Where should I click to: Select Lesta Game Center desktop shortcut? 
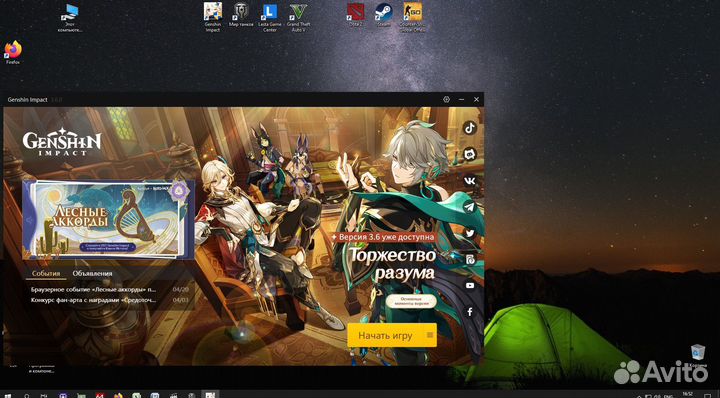pos(270,17)
